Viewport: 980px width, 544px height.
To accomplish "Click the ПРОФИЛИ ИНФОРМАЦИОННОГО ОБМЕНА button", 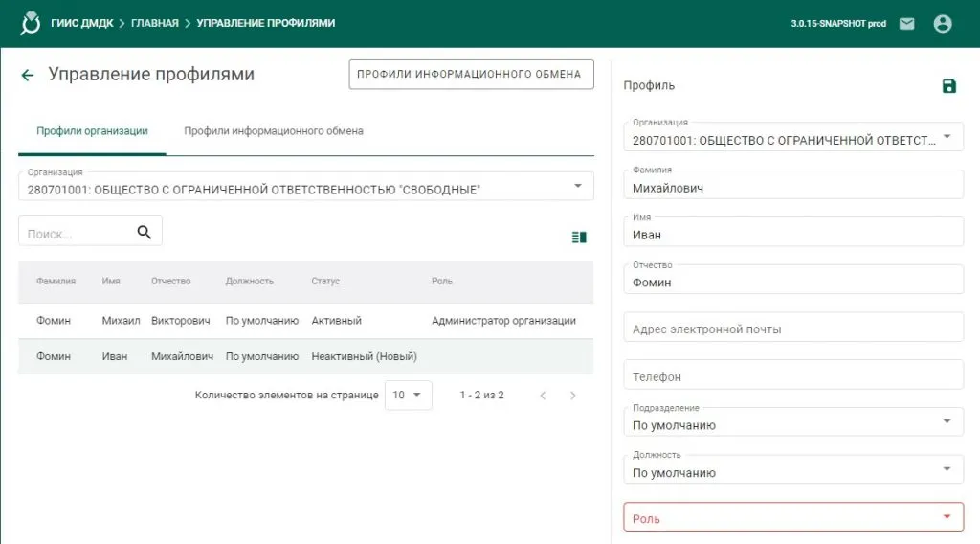I will pos(471,75).
